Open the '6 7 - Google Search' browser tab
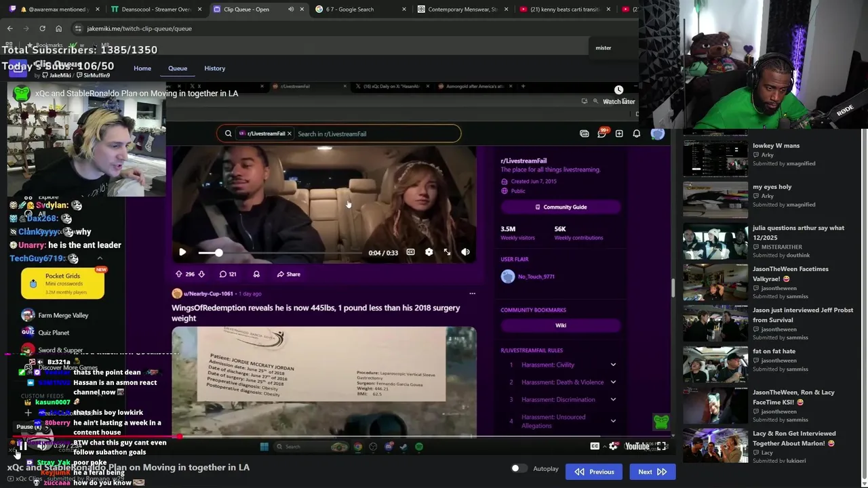 [359, 9]
